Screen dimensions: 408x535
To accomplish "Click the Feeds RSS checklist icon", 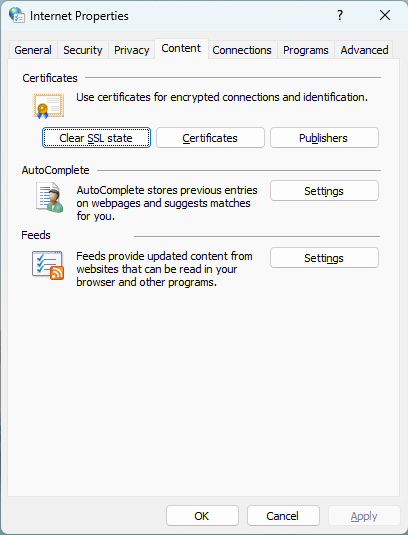I will point(48,265).
